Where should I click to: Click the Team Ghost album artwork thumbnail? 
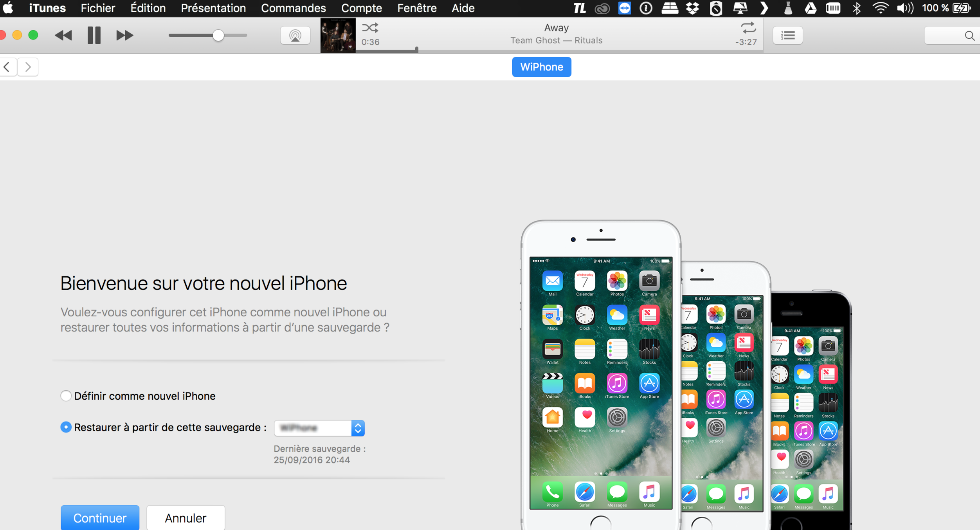click(338, 35)
